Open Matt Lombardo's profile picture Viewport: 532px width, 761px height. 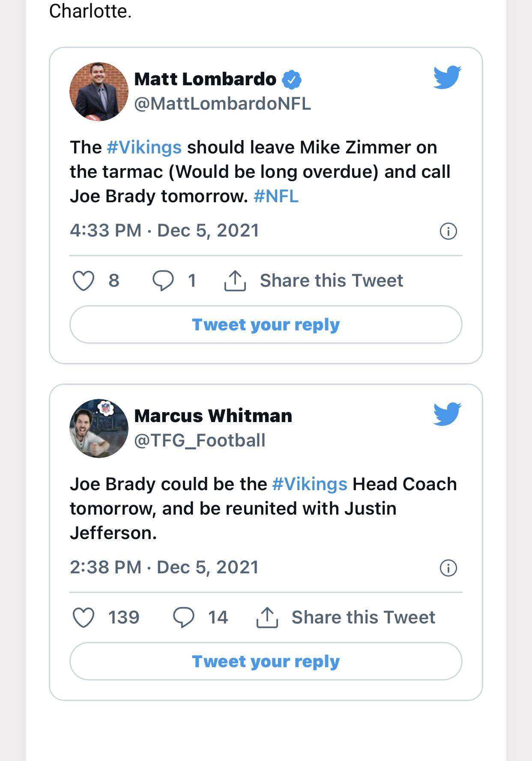[99, 91]
